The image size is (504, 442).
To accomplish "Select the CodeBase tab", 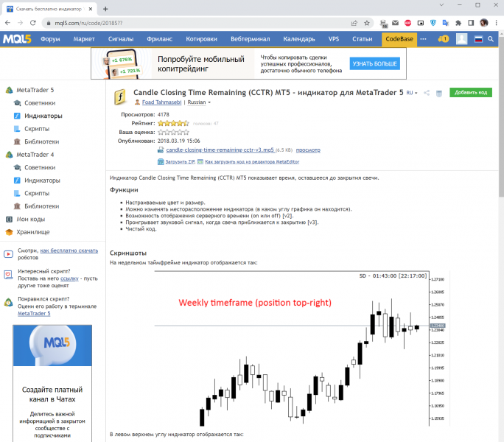I will [399, 39].
